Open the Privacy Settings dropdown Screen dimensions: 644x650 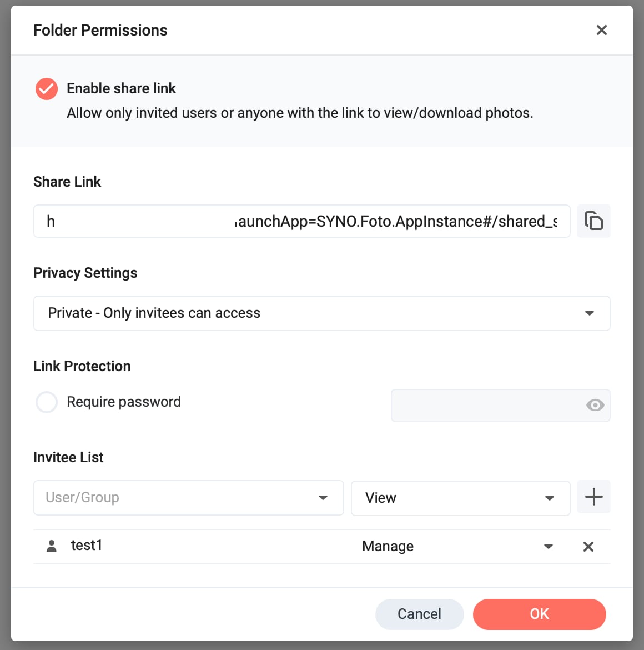coord(322,313)
